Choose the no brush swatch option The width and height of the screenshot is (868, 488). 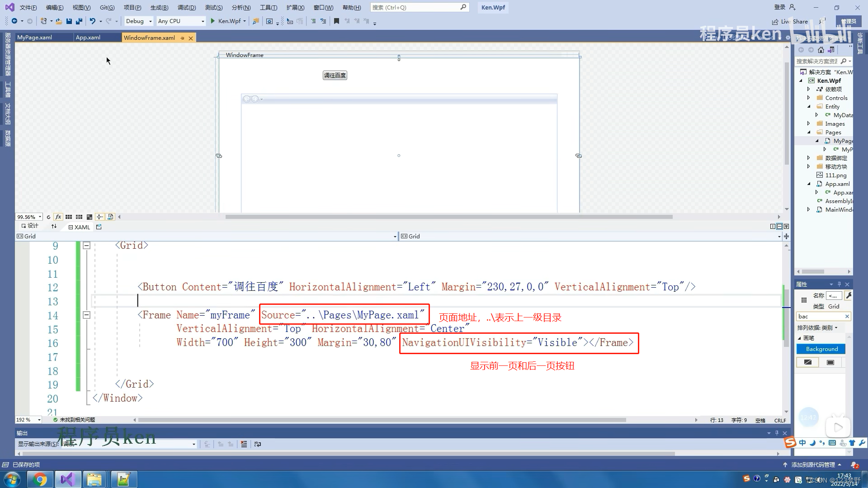pyautogui.click(x=808, y=362)
